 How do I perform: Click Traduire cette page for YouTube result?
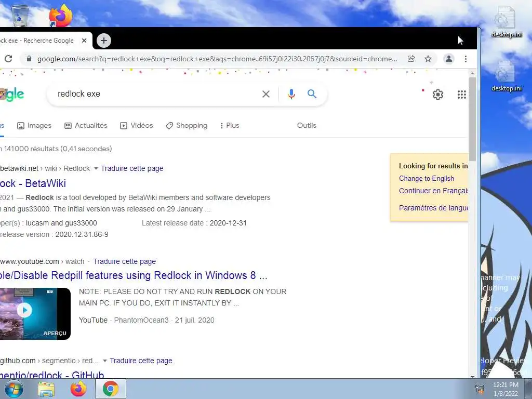[125, 262]
